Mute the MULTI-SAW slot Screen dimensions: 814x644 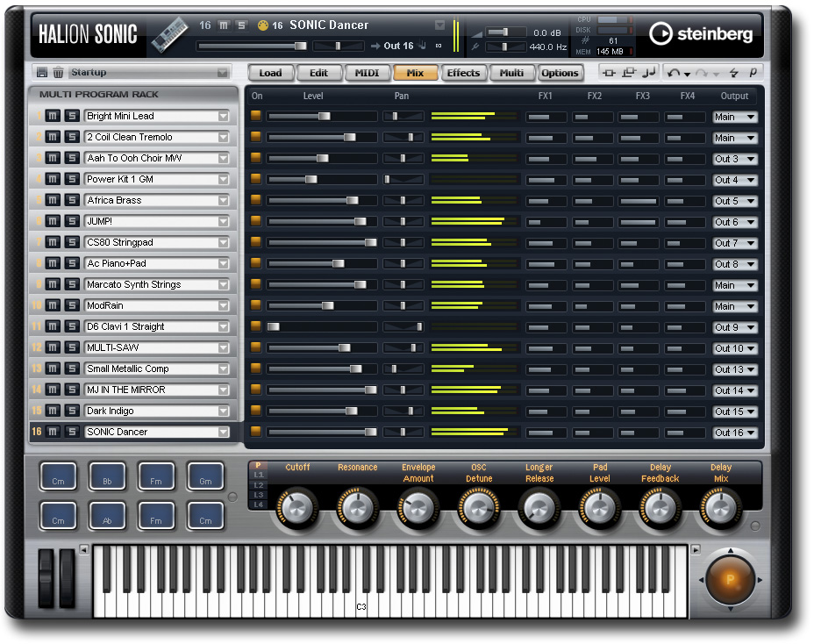tap(53, 347)
